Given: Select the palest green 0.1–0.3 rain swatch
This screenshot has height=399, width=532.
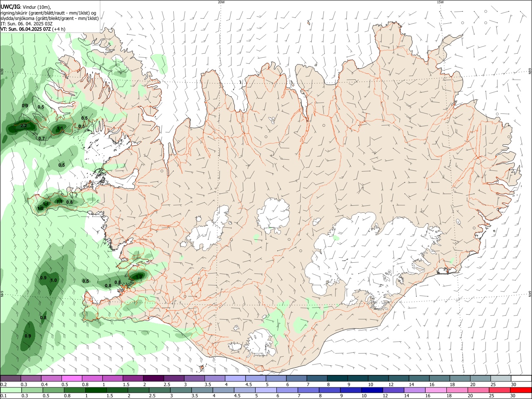Looking at the screenshot, I should point(11,390).
